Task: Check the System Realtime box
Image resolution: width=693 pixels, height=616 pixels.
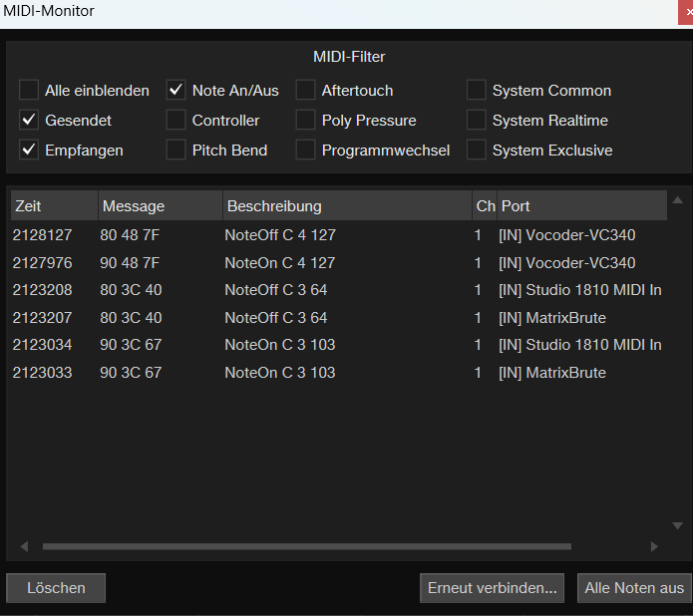Action: pyautogui.click(x=477, y=121)
